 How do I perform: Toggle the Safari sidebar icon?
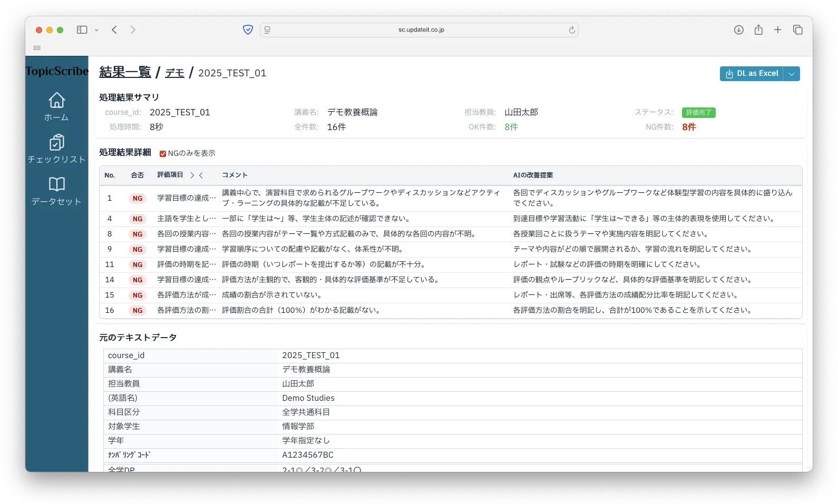(x=82, y=30)
